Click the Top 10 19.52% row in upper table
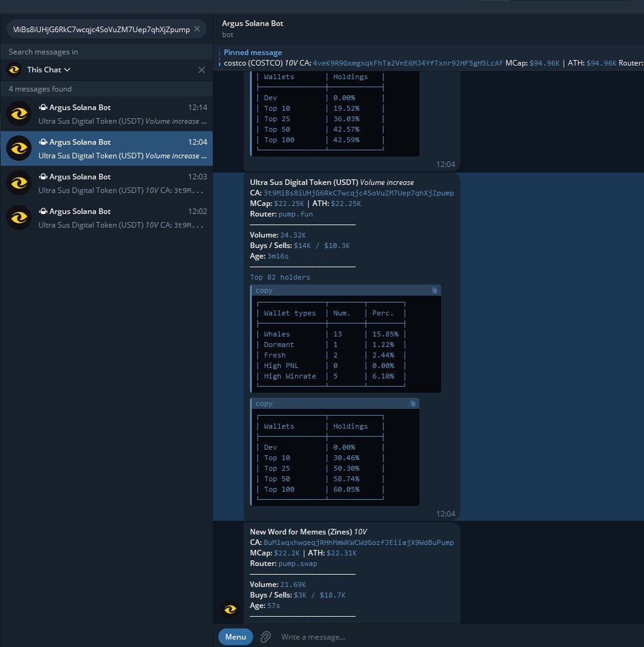644x647 pixels. [320, 108]
